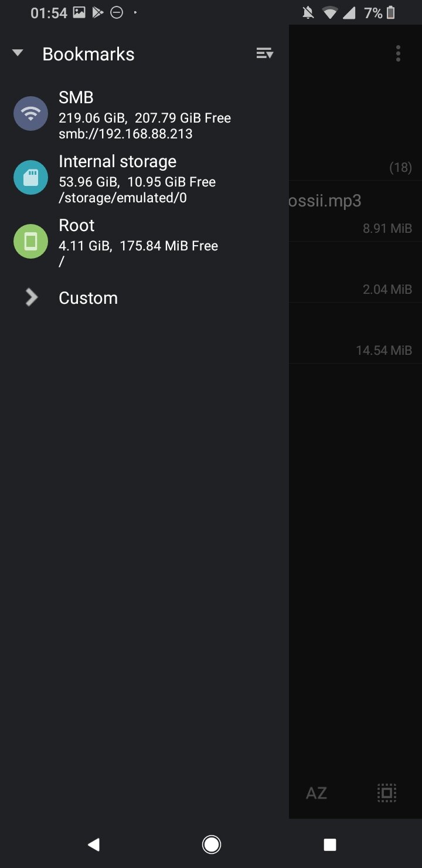Open the Root bookmark entry
The image size is (422, 868).
point(144,242)
